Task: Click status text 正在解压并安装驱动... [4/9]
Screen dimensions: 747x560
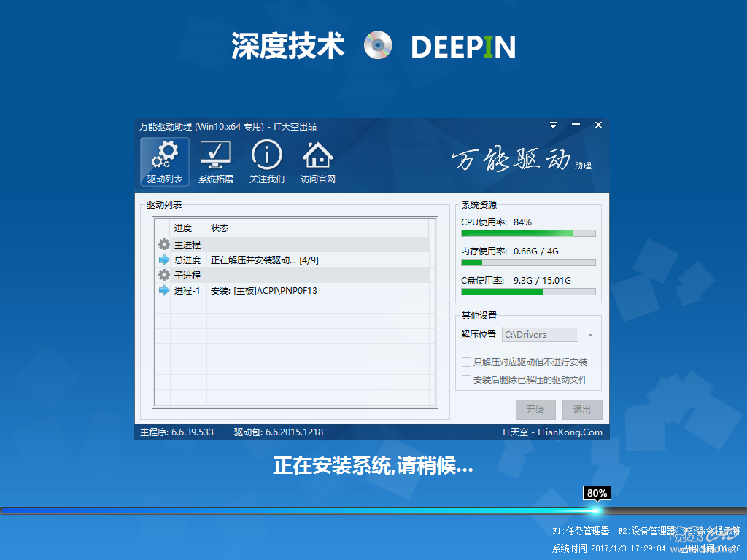Action: pos(265,260)
